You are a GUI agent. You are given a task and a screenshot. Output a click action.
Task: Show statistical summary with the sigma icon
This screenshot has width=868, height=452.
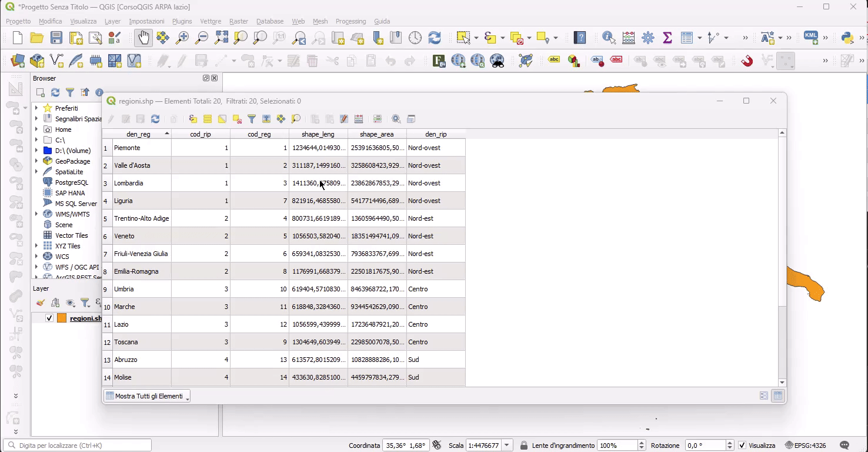pyautogui.click(x=667, y=38)
